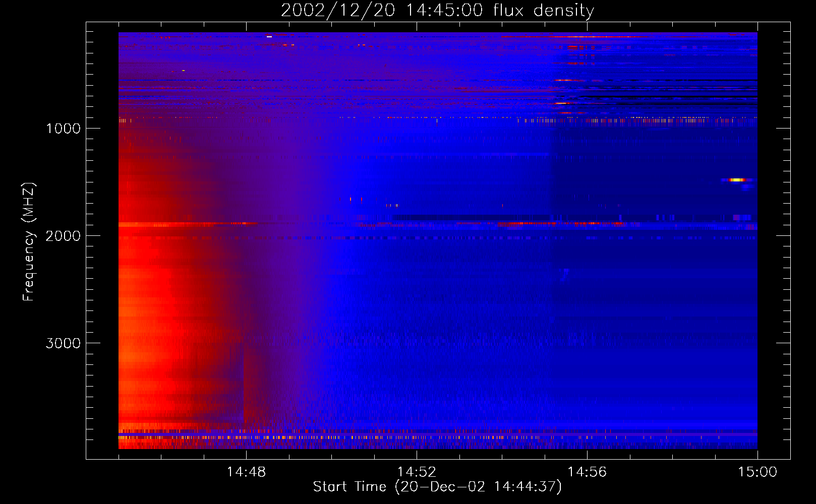Click the plot title '2002/12/20 14:45:00 flux density'

coord(437,11)
